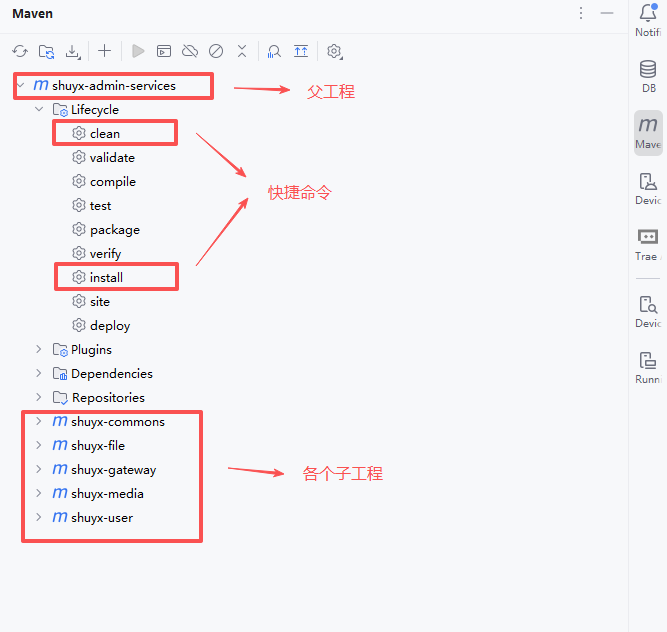Select Maven sidebar tab
The height and width of the screenshot is (632, 667).
(x=648, y=133)
